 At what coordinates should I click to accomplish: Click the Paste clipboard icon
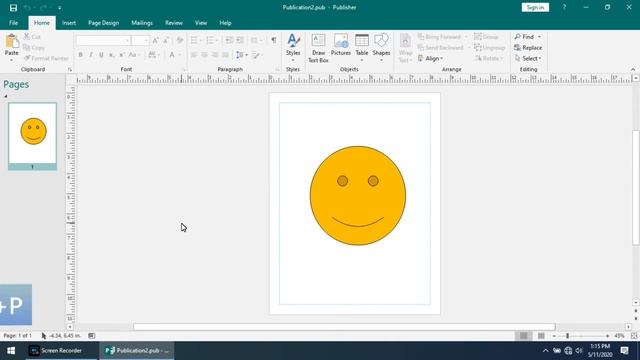[x=12, y=41]
